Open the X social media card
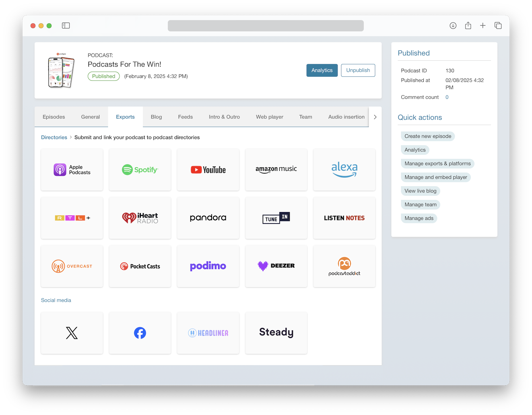This screenshot has height=415, width=532. click(x=72, y=333)
